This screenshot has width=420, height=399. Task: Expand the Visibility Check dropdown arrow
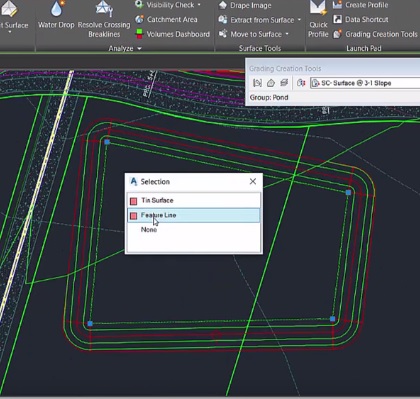pyautogui.click(x=199, y=5)
